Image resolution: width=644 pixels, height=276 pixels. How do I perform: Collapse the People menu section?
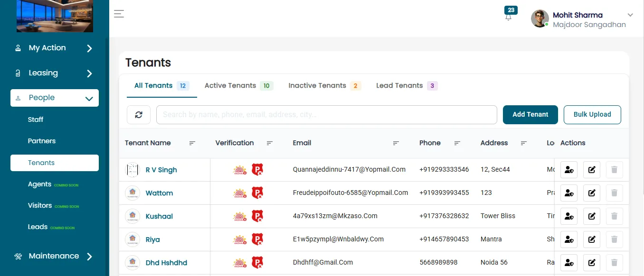point(55,98)
